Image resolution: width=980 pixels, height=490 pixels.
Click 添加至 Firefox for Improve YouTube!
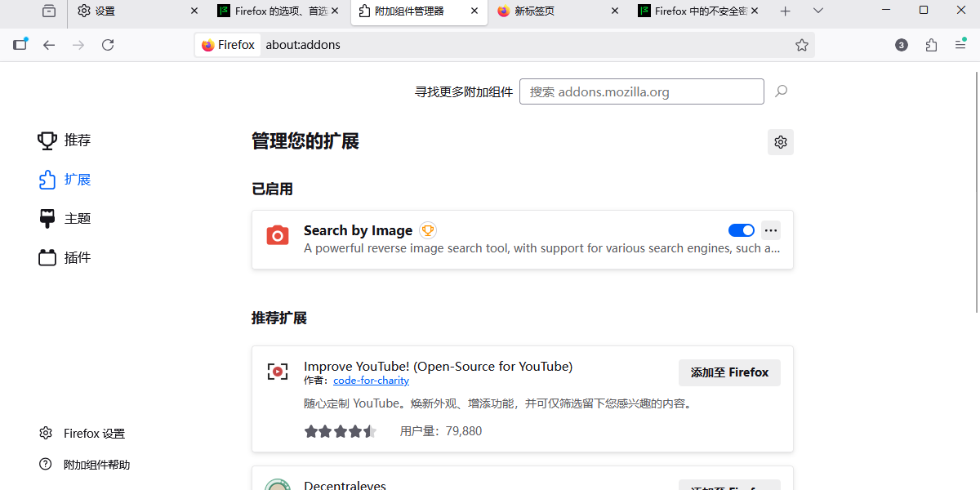729,372
